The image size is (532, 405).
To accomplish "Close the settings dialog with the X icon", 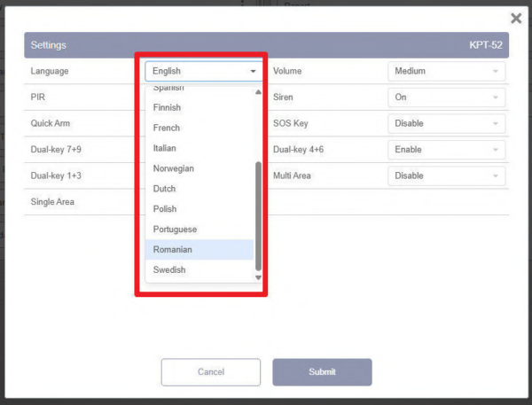I will click(516, 18).
